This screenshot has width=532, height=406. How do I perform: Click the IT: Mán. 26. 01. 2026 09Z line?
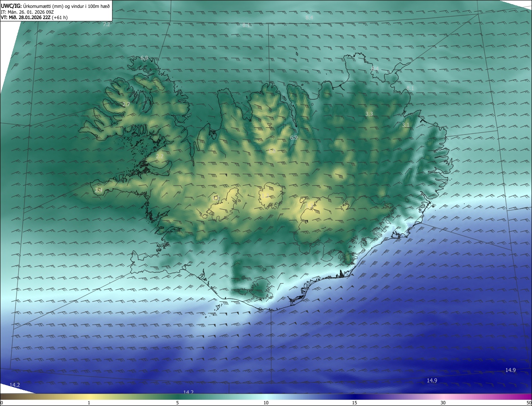27,12
